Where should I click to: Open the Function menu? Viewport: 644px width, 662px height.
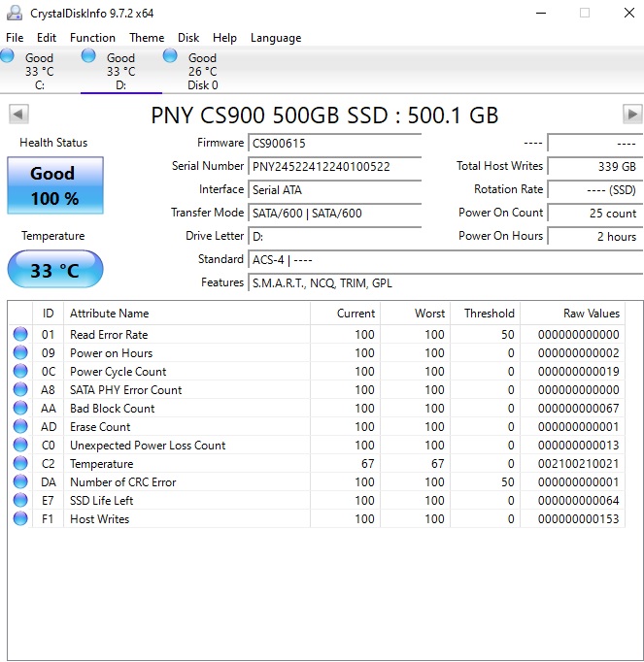(x=92, y=38)
